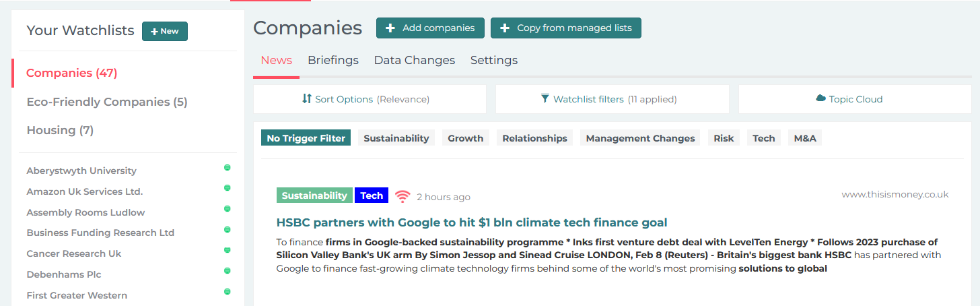Click the red signal icon on article

point(403,196)
